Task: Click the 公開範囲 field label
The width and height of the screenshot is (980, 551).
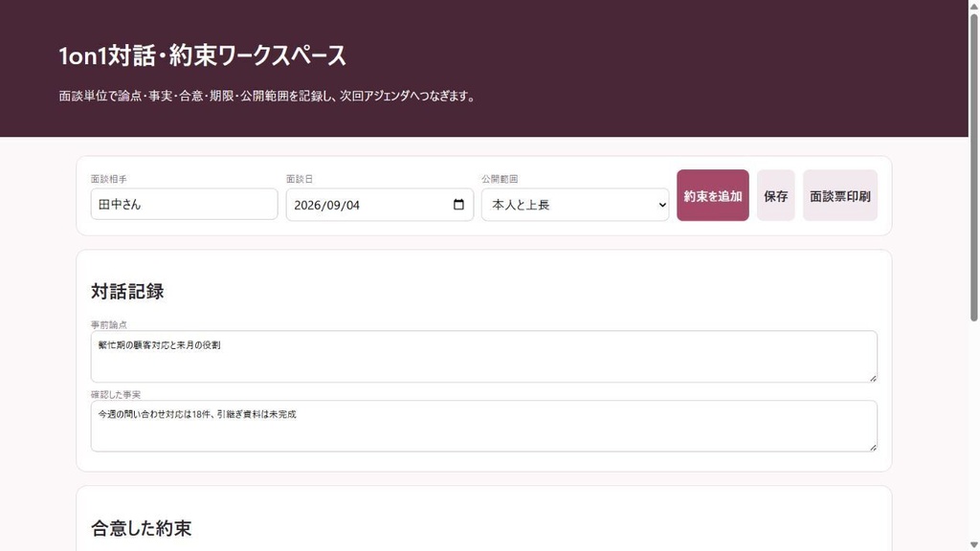Action: click(x=500, y=179)
